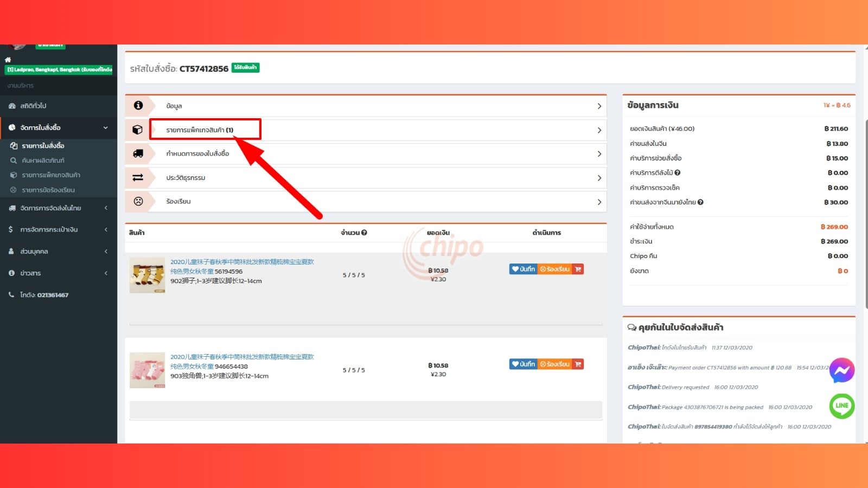
Task: Select ค้นหาผลิตภัณฑ์ in the sidebar
Action: (43, 160)
